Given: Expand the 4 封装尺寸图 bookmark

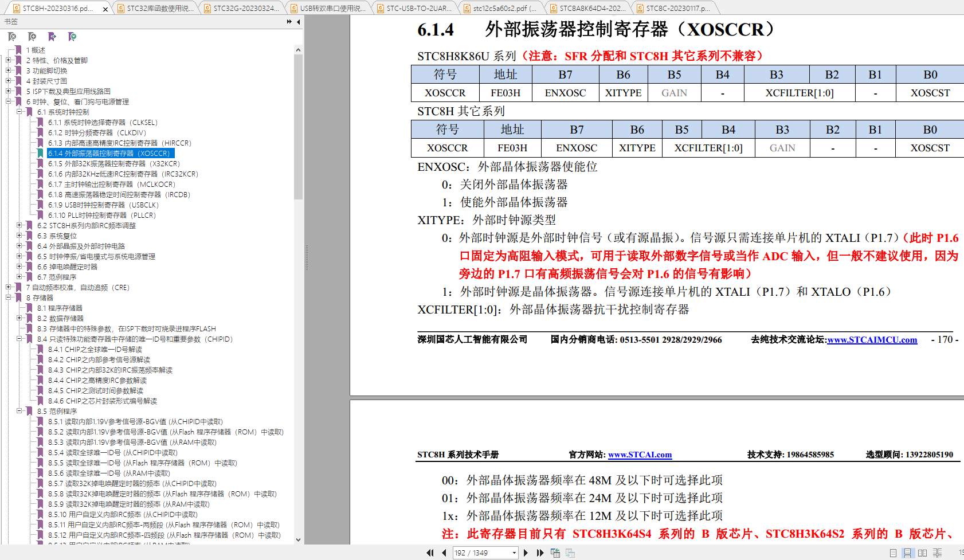Looking at the screenshot, I should tap(9, 81).
